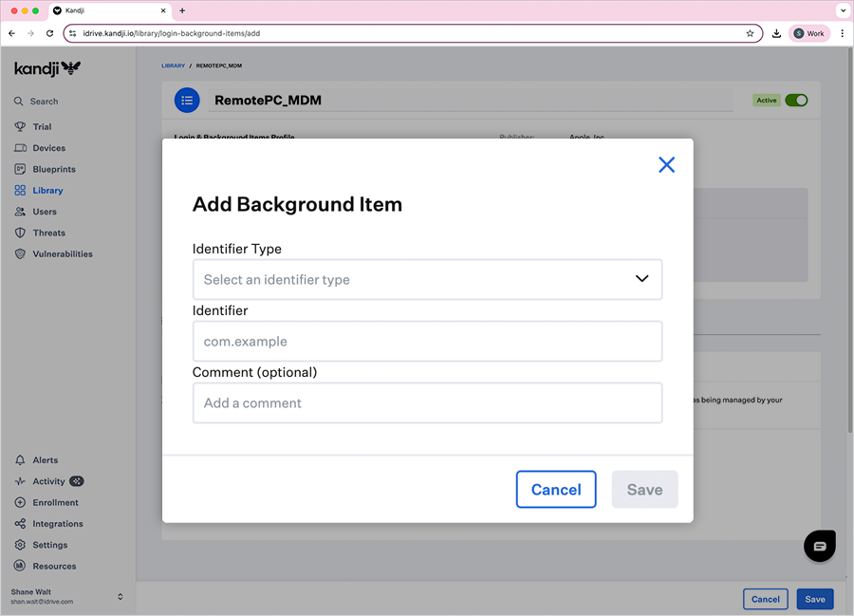This screenshot has height=616, width=854.
Task: Bookmark page with star icon
Action: 750,33
